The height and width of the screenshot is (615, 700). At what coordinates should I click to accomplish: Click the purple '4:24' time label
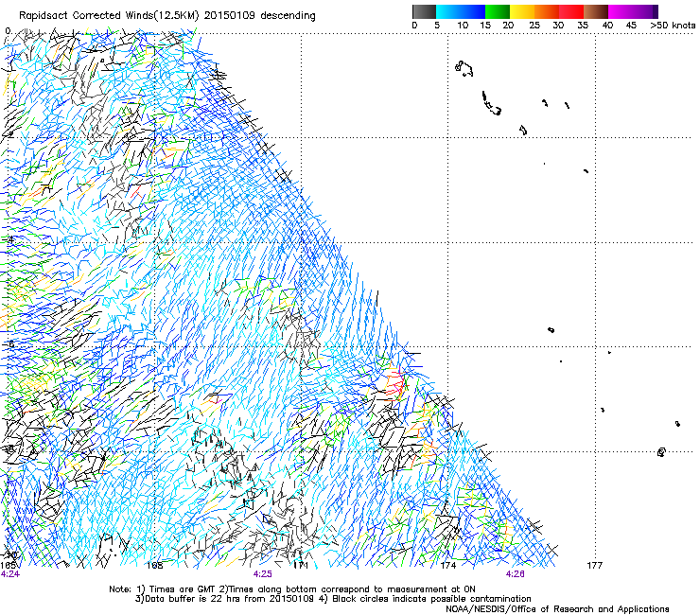tap(10, 574)
